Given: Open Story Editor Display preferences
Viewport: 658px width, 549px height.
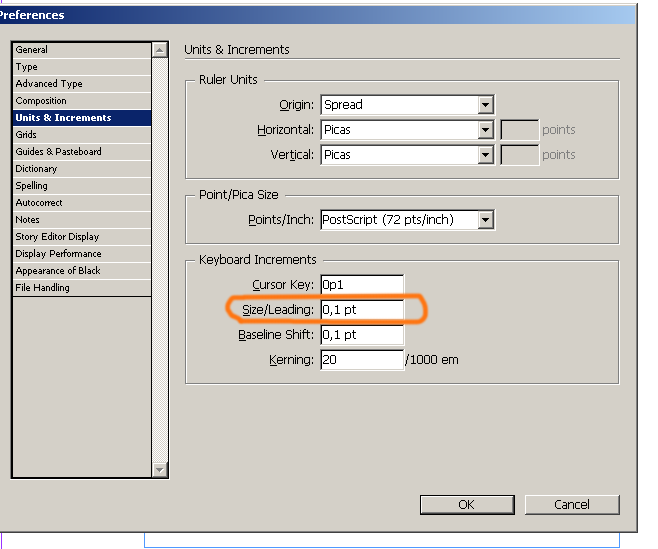Looking at the screenshot, I should (82, 237).
